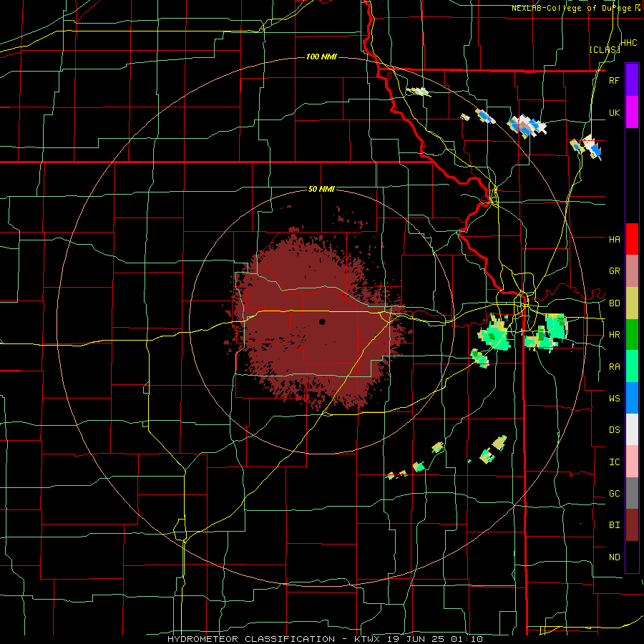Click the HR legend label
Image resolution: width=644 pixels, height=644 pixels.
(x=614, y=335)
